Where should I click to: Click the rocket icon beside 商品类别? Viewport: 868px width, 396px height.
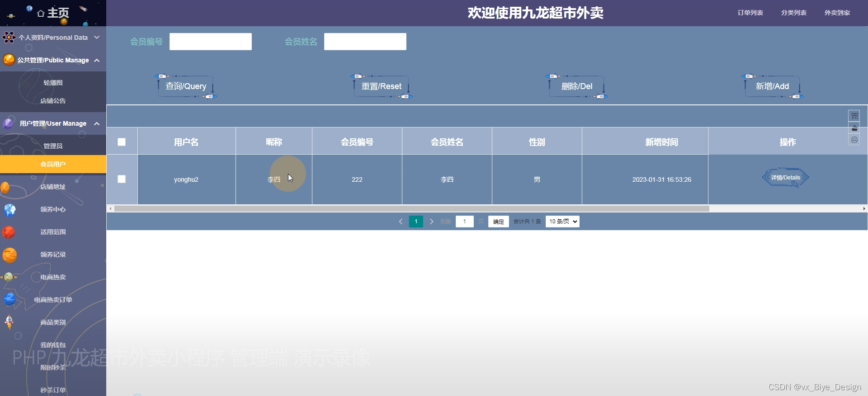(9, 322)
